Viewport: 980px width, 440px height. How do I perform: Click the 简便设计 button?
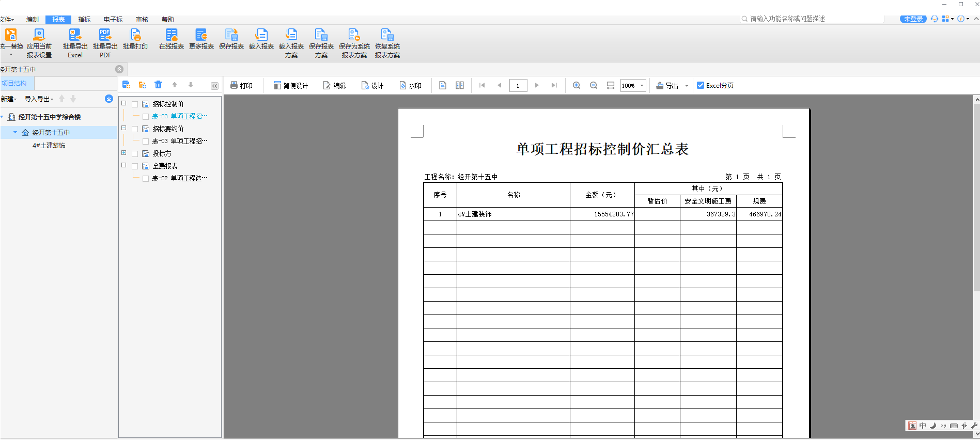click(x=291, y=85)
